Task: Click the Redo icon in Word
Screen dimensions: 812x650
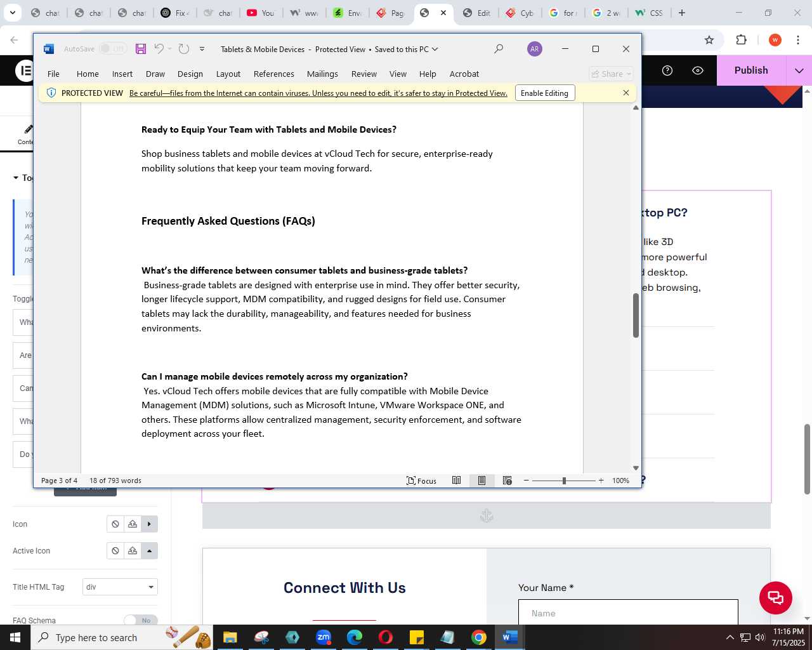Action: click(184, 49)
